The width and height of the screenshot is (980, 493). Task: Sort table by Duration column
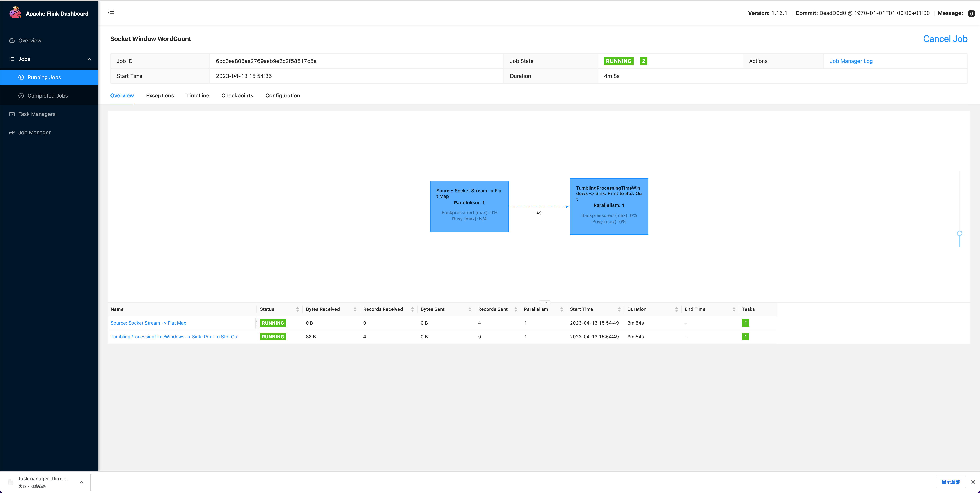tap(676, 309)
